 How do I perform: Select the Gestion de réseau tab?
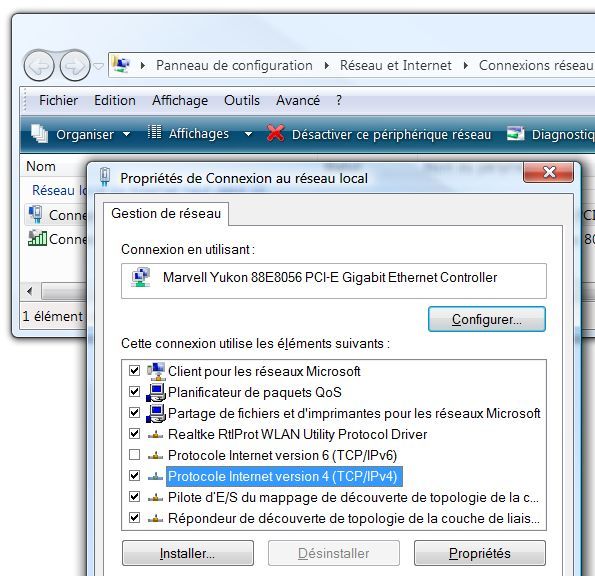click(x=166, y=214)
